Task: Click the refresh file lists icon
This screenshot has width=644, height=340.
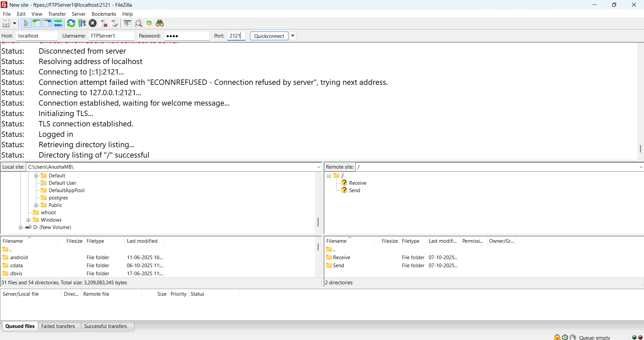Action: (x=71, y=23)
